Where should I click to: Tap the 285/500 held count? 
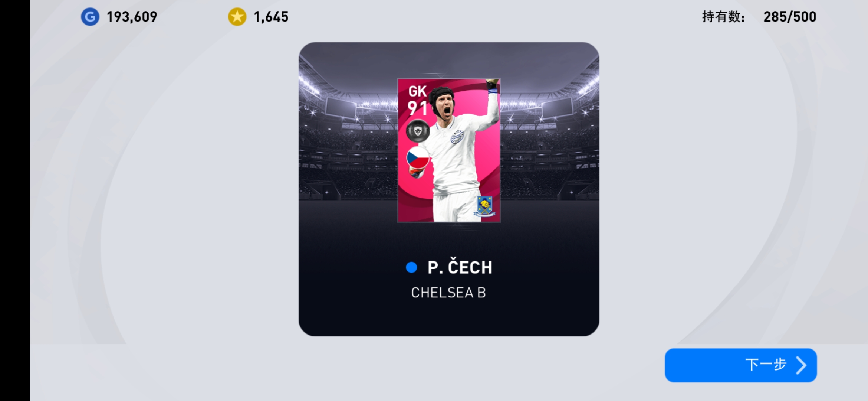[790, 17]
